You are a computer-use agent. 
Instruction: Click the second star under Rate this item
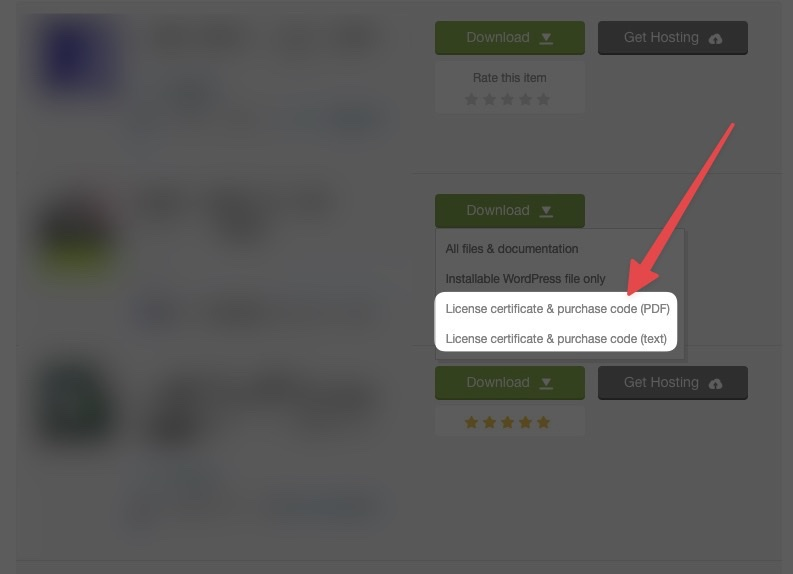click(490, 99)
